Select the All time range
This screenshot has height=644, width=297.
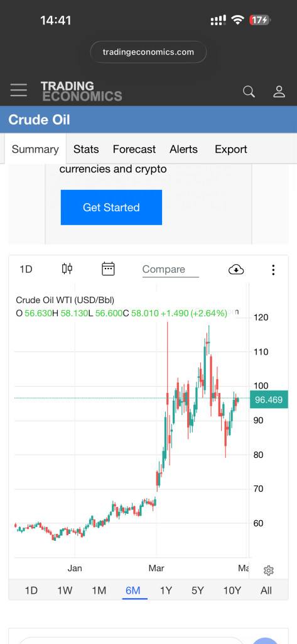click(x=266, y=591)
